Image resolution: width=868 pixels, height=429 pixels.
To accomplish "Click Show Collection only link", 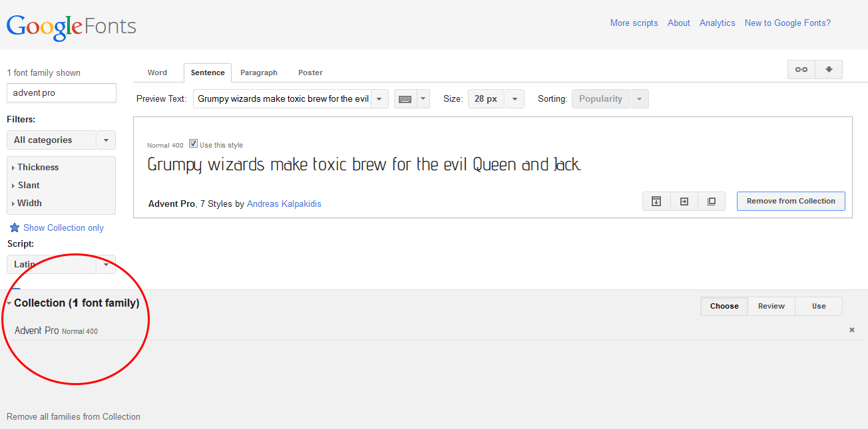I will click(x=64, y=227).
